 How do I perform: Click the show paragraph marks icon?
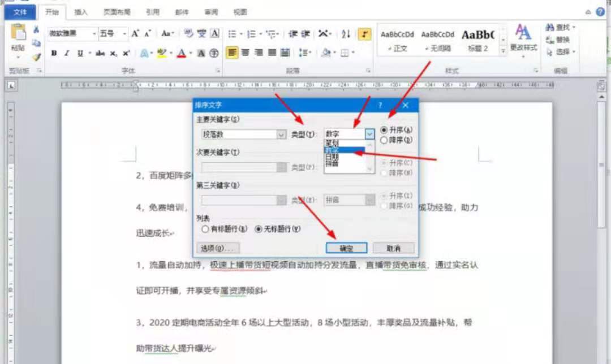(365, 34)
